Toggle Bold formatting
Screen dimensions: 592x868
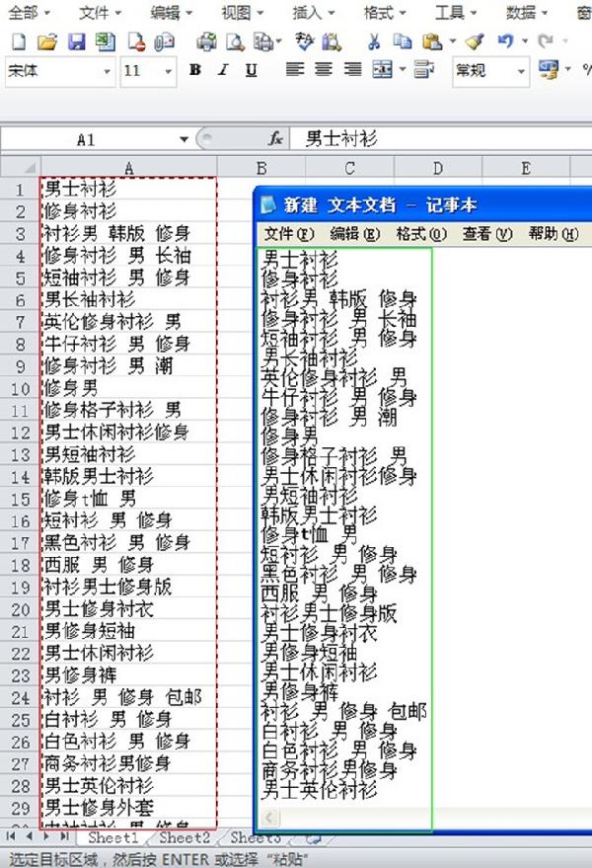click(x=195, y=70)
